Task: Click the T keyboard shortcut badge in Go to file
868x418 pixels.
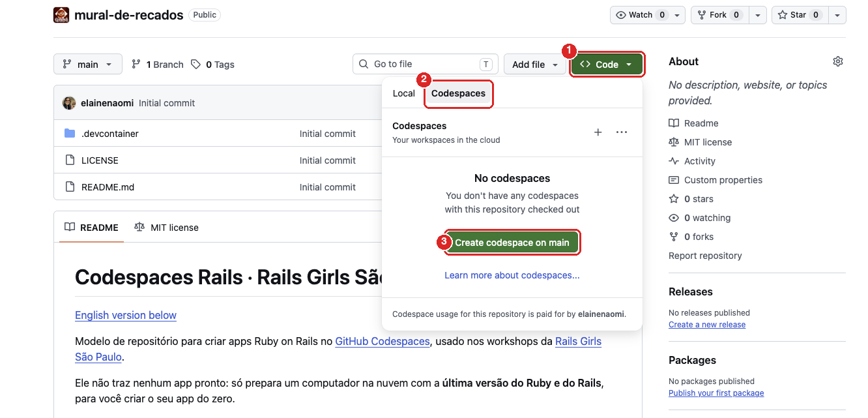Action: pos(485,64)
